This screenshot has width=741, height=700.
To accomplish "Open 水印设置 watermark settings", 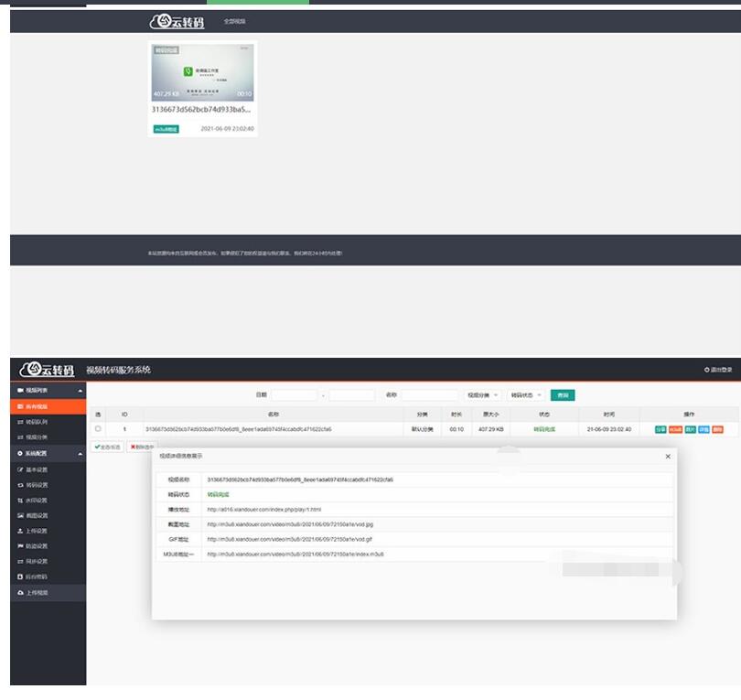I will click(37, 501).
